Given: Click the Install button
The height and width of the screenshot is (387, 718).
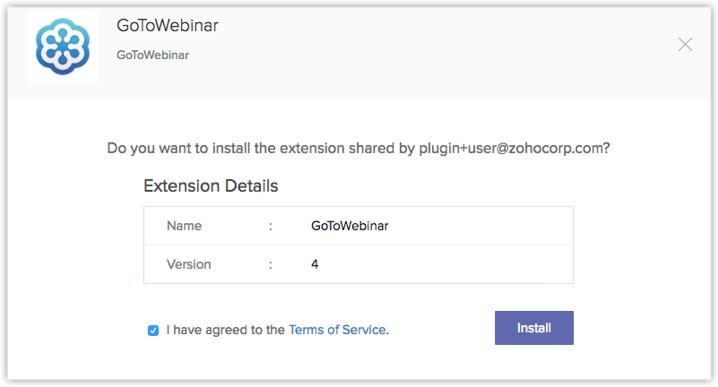Looking at the screenshot, I should tap(534, 328).
